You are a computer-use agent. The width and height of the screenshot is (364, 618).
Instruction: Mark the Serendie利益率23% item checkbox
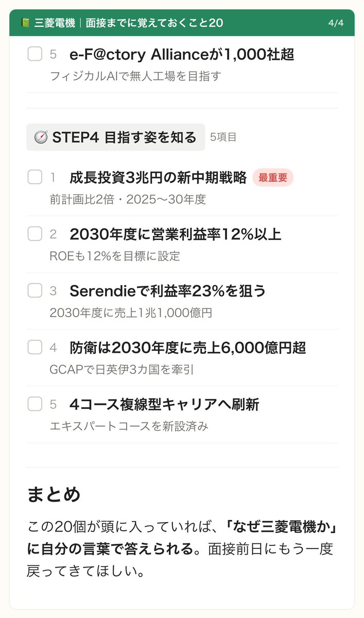coord(34,290)
